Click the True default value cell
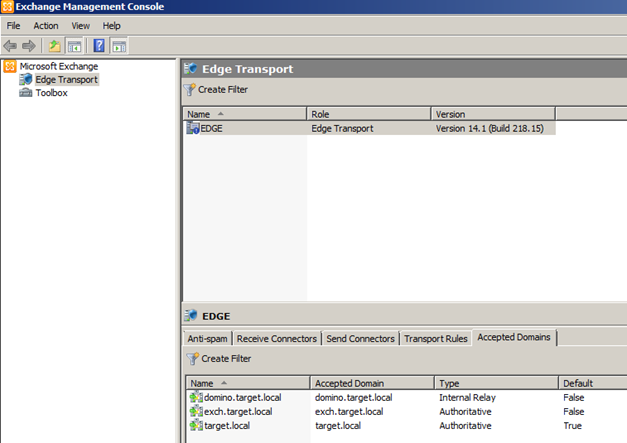Viewport: 627px width, 443px height. (x=572, y=425)
